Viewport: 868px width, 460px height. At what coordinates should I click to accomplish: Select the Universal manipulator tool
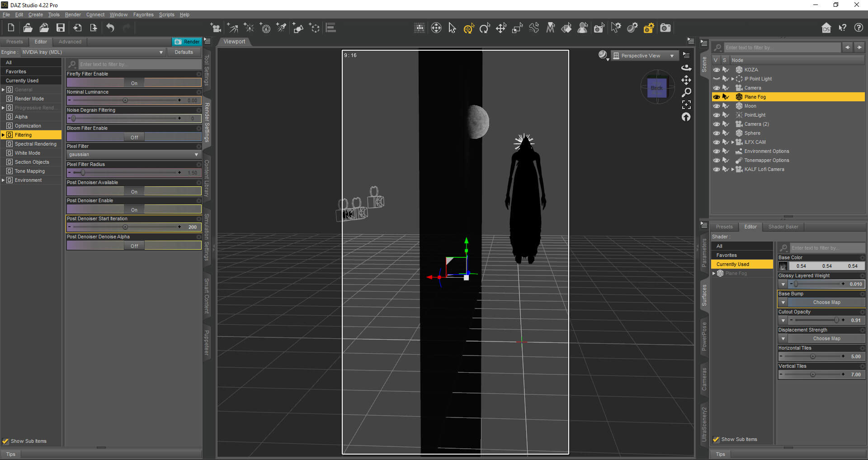pyautogui.click(x=468, y=28)
